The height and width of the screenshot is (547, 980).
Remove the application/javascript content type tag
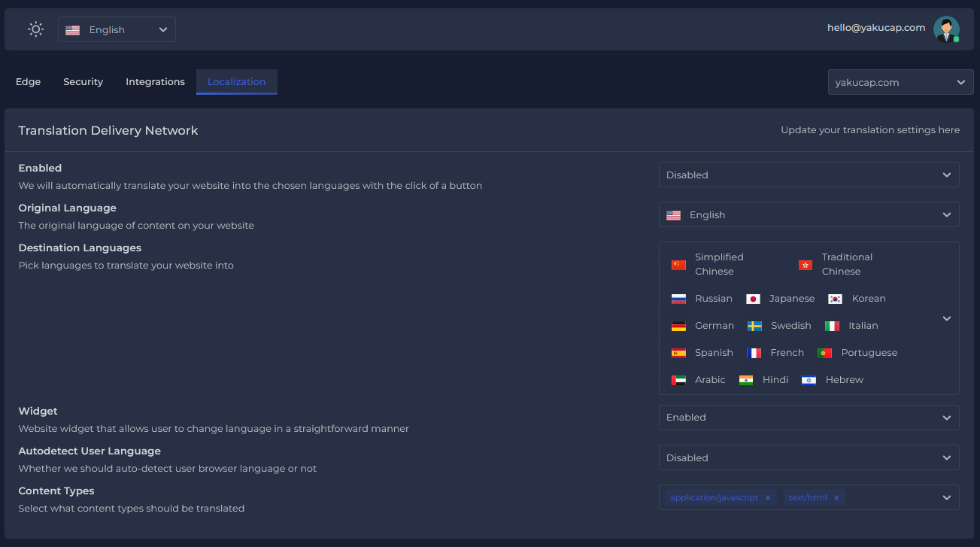tap(768, 497)
